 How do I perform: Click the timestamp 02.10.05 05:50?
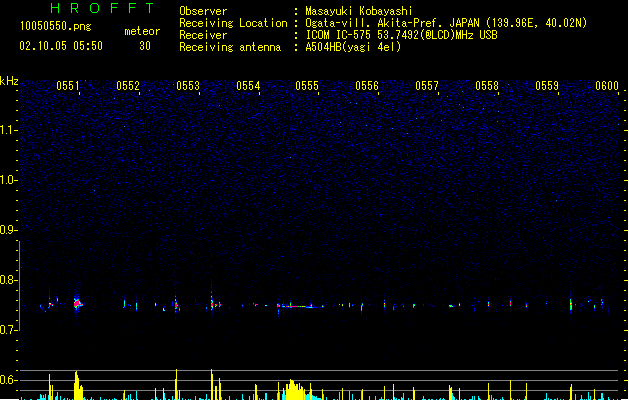point(61,46)
